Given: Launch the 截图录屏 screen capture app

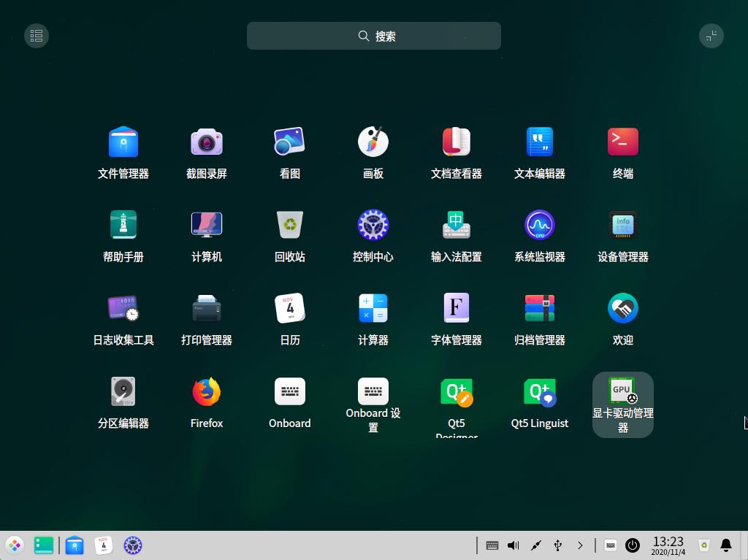Looking at the screenshot, I should pyautogui.click(x=207, y=142).
